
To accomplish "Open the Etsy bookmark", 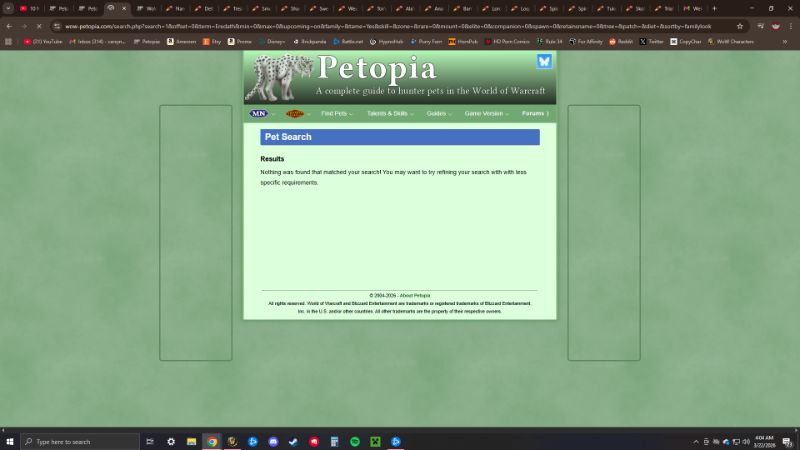I will tap(212, 42).
